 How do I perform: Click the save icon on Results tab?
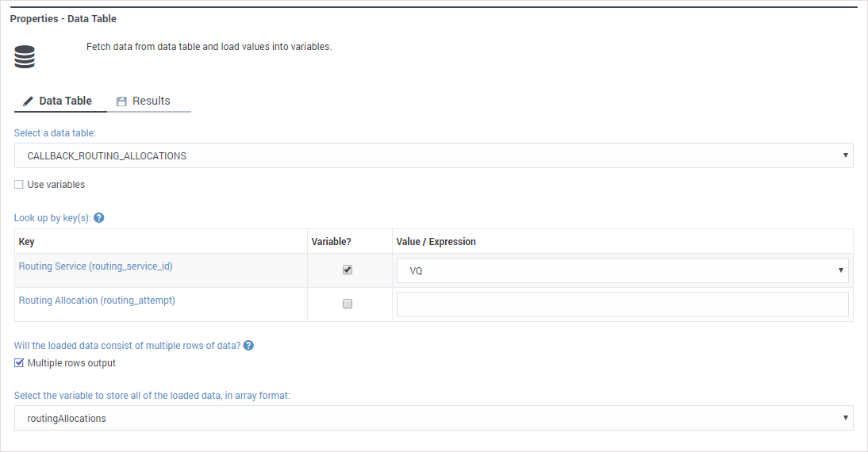click(121, 102)
